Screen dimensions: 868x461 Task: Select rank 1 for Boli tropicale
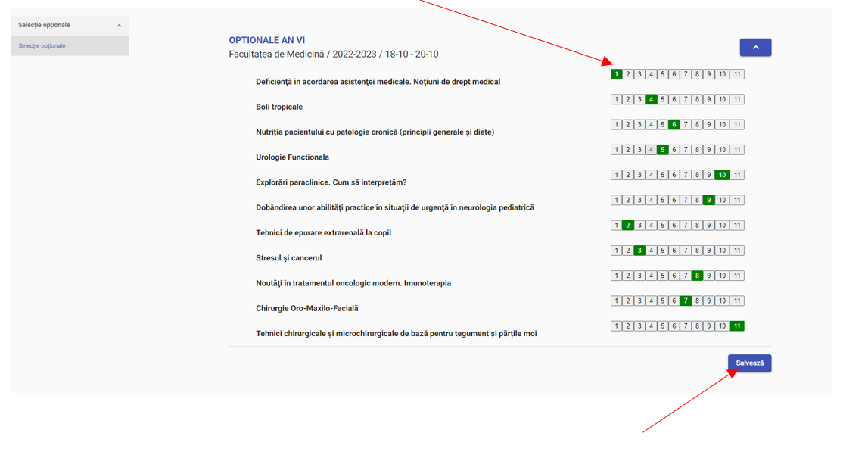[617, 99]
